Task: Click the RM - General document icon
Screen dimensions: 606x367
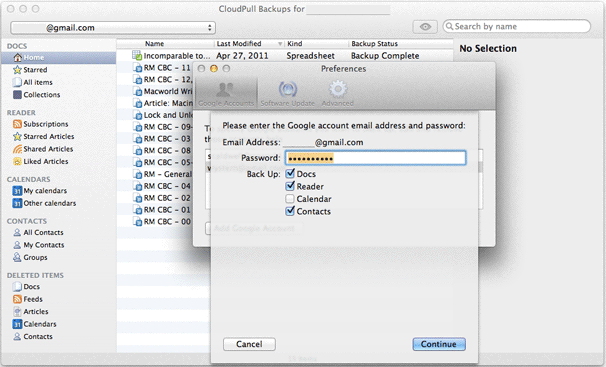Action: (x=138, y=174)
